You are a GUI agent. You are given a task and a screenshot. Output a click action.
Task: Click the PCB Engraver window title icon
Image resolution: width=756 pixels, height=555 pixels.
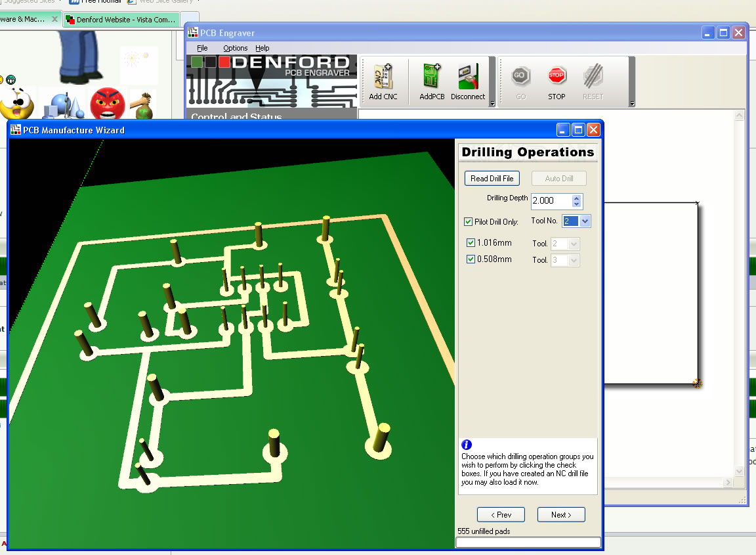click(193, 32)
